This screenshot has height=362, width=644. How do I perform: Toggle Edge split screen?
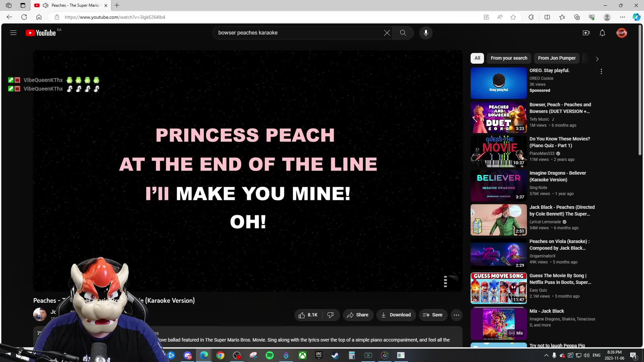coord(547,17)
